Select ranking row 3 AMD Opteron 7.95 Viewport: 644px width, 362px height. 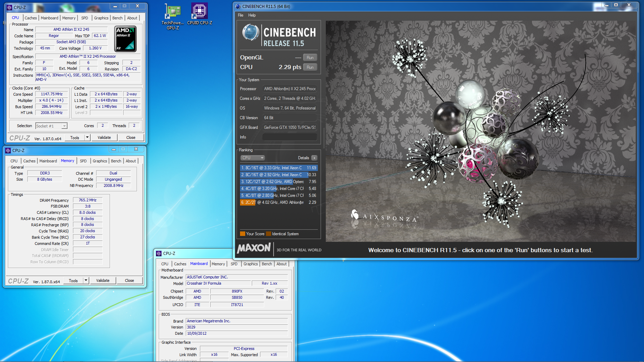point(279,182)
